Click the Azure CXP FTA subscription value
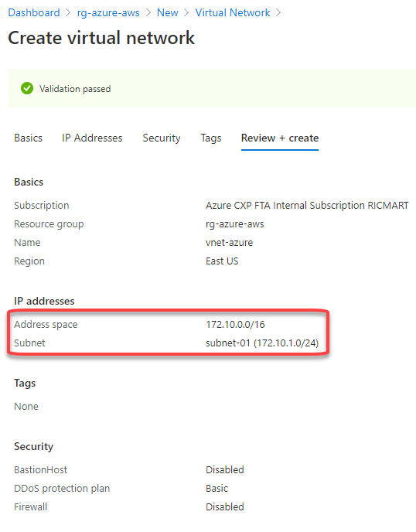Viewport: 416px width, 532px height. (x=307, y=206)
